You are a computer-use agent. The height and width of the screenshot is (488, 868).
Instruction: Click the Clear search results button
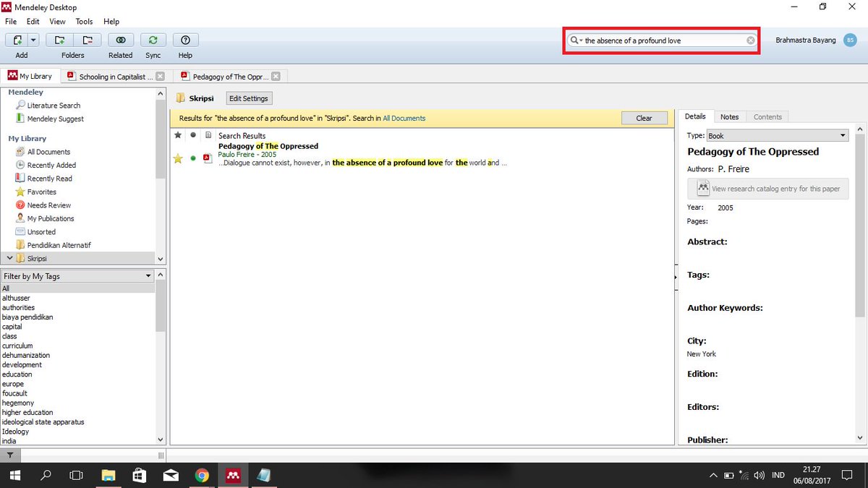tap(644, 118)
